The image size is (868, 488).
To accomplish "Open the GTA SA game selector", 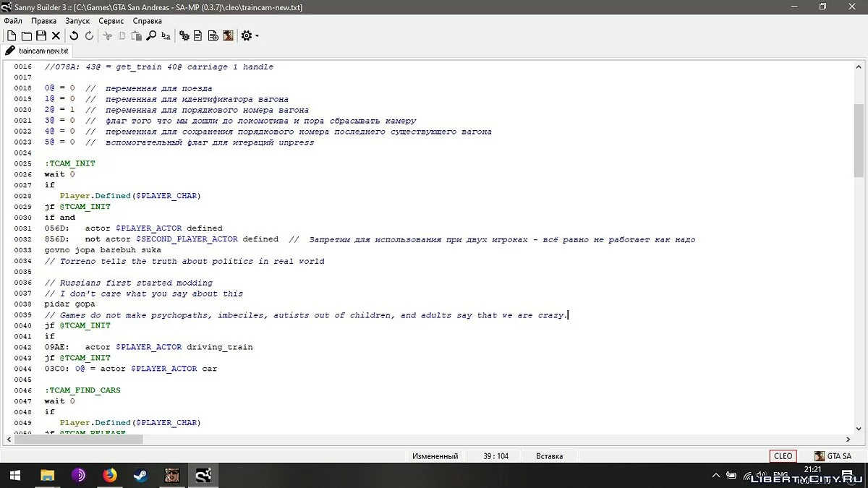I will (833, 456).
